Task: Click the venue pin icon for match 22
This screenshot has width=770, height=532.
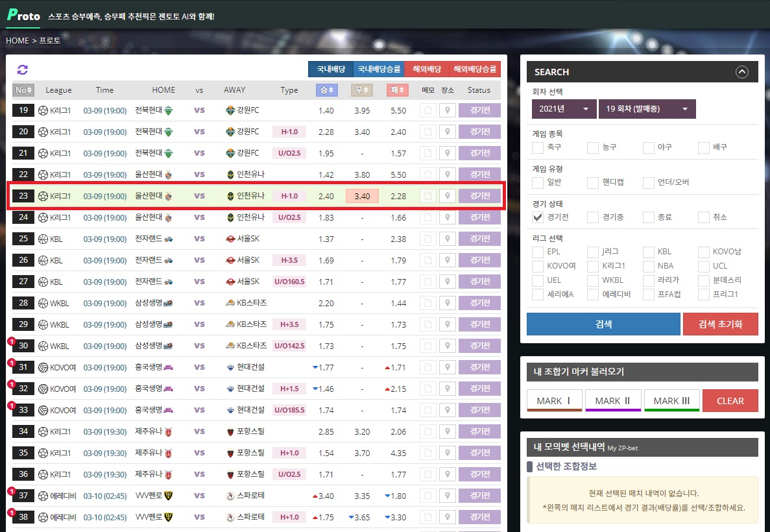Action: tap(447, 175)
